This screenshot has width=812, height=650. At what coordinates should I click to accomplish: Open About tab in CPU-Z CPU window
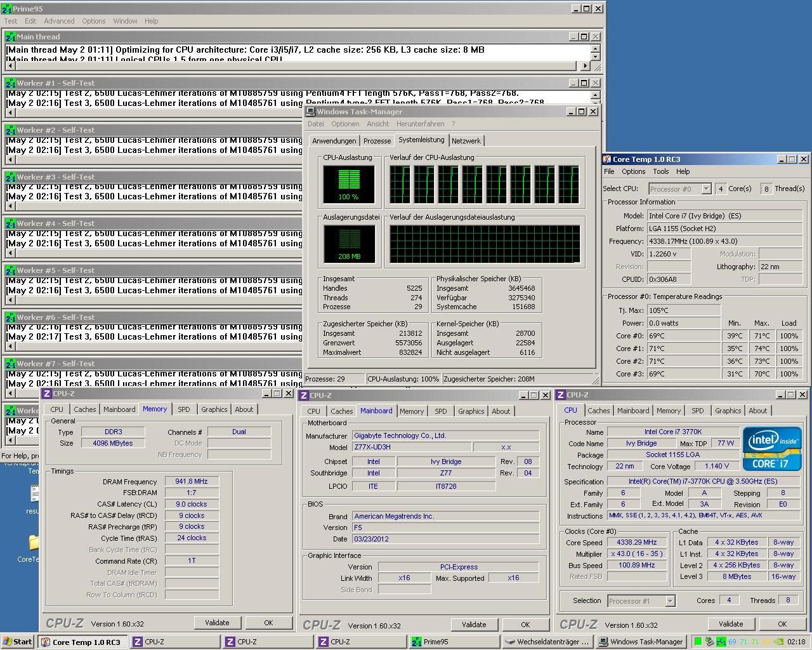tap(758, 411)
